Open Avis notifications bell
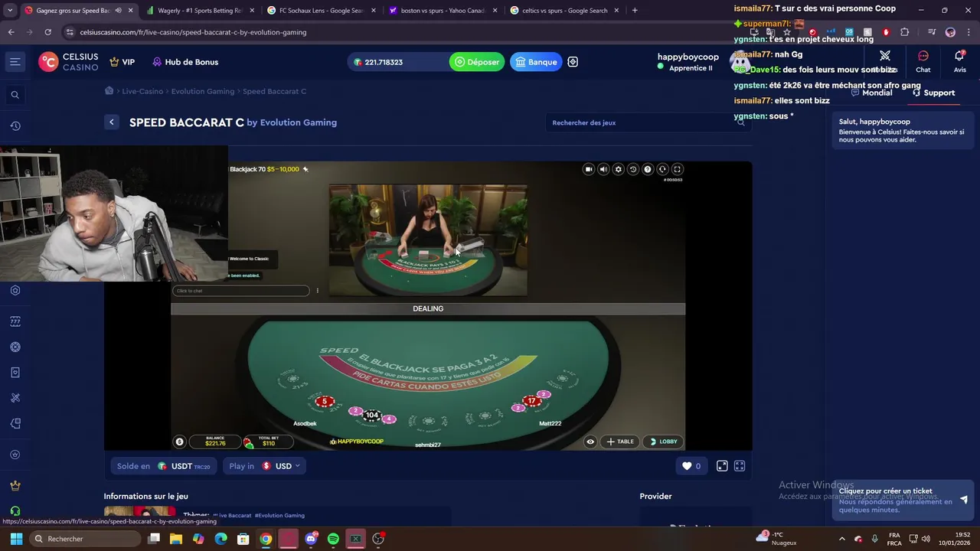980x551 pixels. (959, 61)
